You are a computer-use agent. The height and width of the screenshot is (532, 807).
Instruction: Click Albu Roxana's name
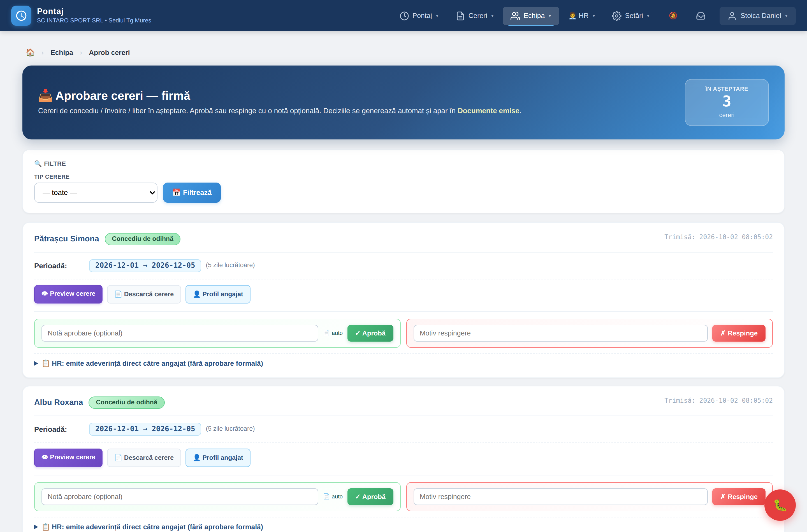(58, 402)
